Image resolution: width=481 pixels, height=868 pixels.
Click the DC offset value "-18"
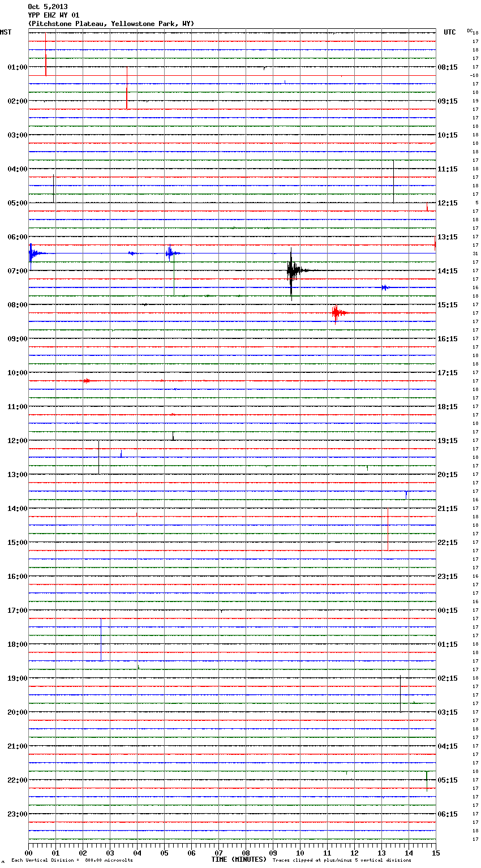coord(474,75)
